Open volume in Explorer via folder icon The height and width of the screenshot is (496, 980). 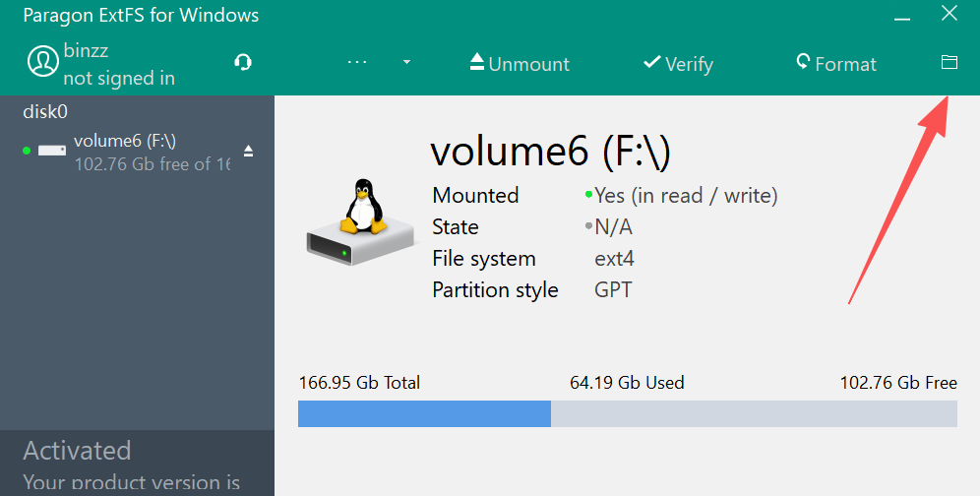(949, 62)
